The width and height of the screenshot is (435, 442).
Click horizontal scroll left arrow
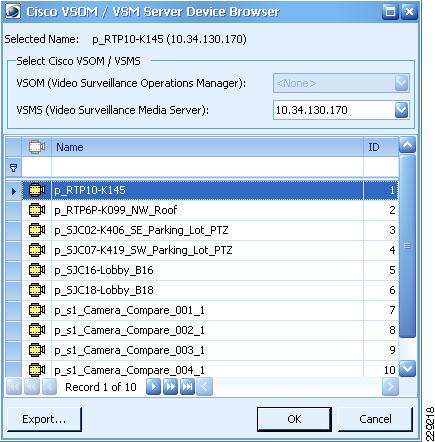pyautogui.click(x=204, y=387)
